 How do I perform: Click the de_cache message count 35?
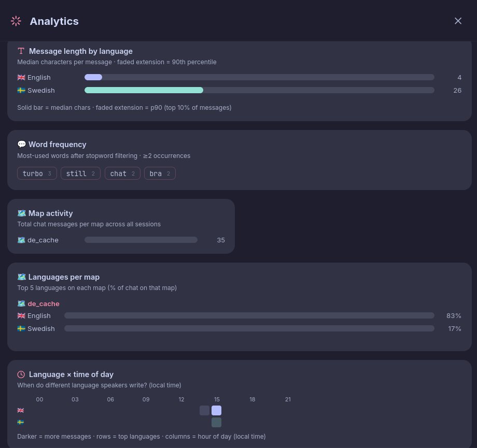(x=221, y=240)
